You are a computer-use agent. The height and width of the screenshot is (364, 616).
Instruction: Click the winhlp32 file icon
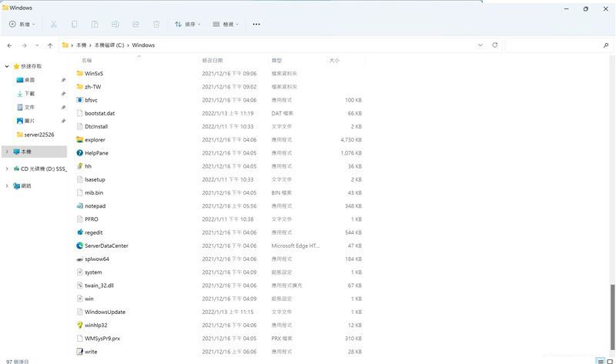79,325
